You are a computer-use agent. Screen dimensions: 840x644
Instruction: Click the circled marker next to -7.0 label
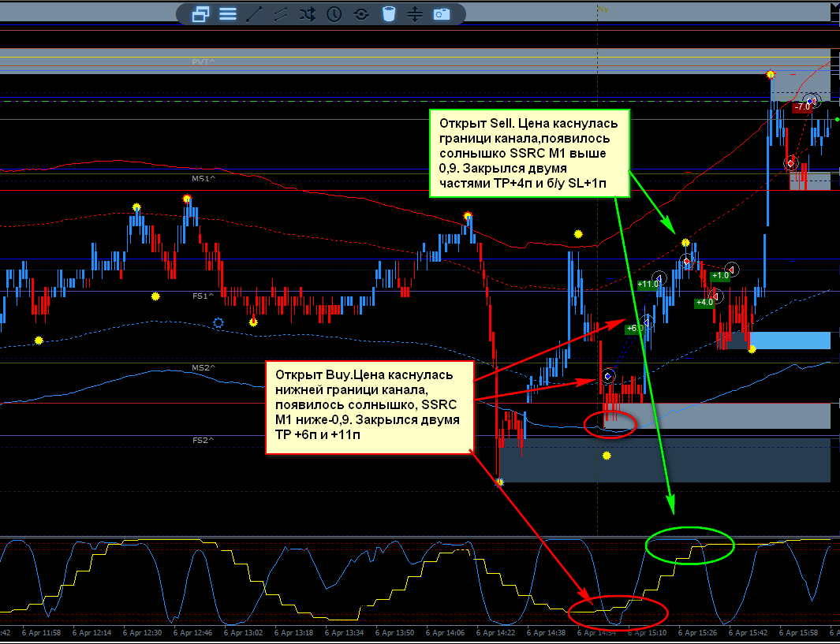813,100
